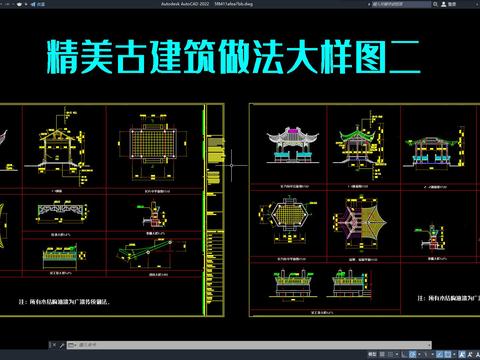Click the user account sign-in icon
The image size is (480, 360).
click(443, 4)
